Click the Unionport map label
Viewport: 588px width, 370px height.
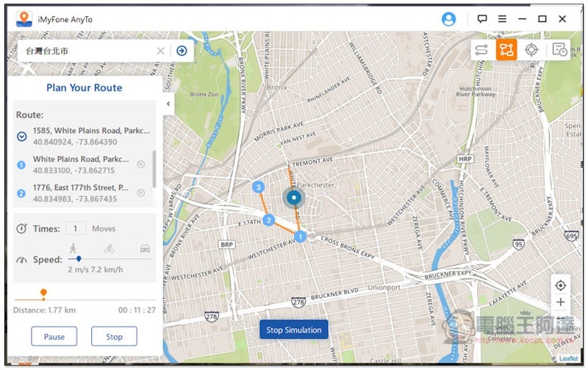tap(384, 288)
